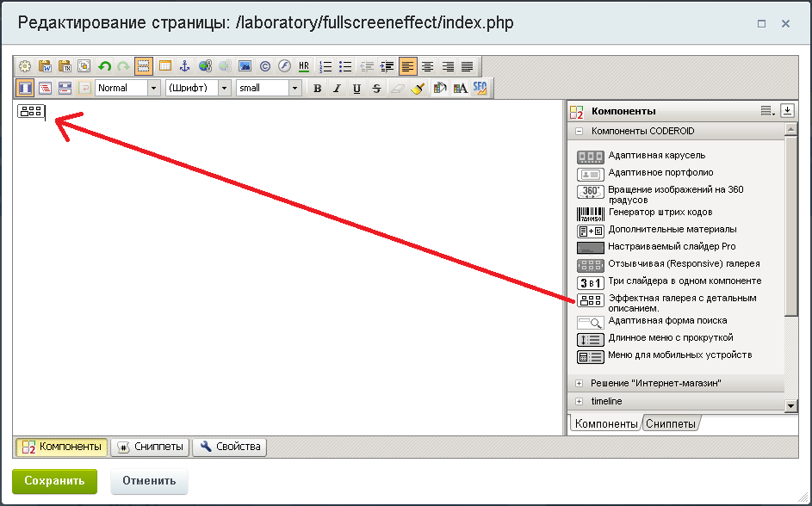812x506 pixels.
Task: Click the components panel scrollbar down arrow
Action: tap(790, 405)
